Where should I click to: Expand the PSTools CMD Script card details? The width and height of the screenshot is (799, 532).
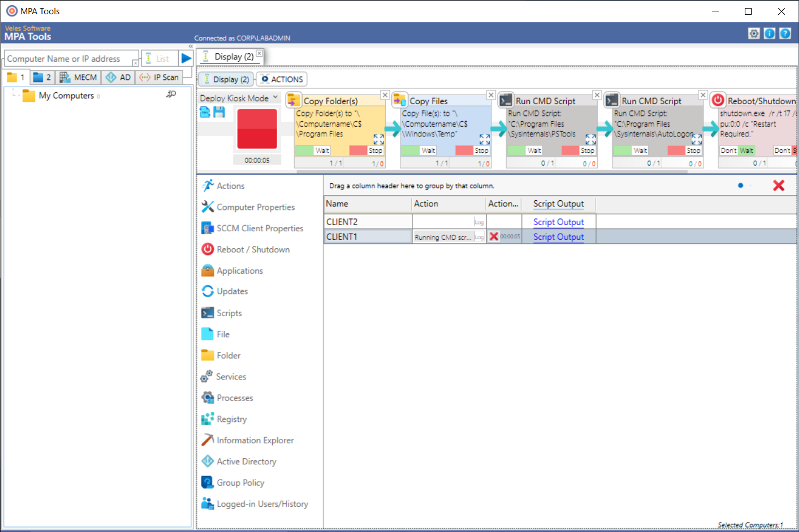pos(591,139)
